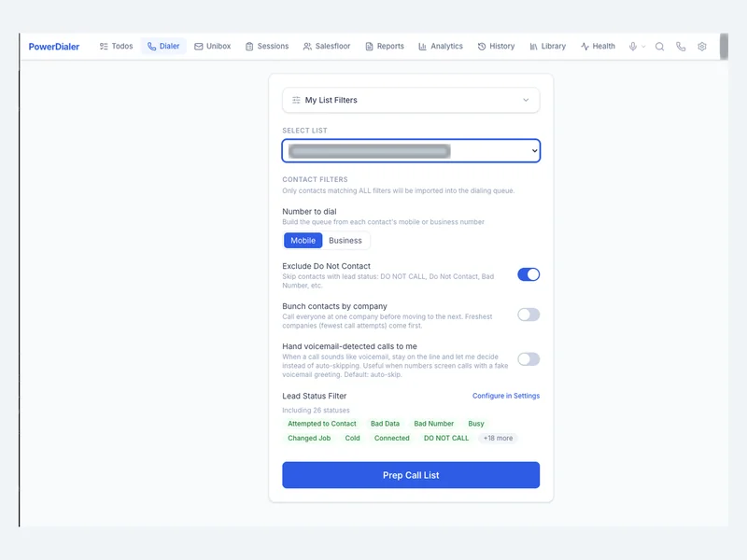Switch to the Dialer tab
This screenshot has height=560, width=747.
pyautogui.click(x=163, y=46)
